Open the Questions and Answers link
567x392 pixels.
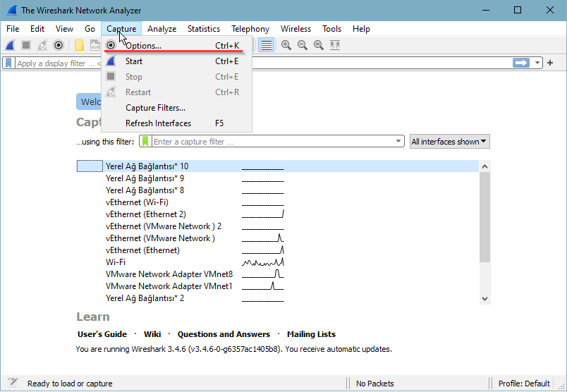224,334
